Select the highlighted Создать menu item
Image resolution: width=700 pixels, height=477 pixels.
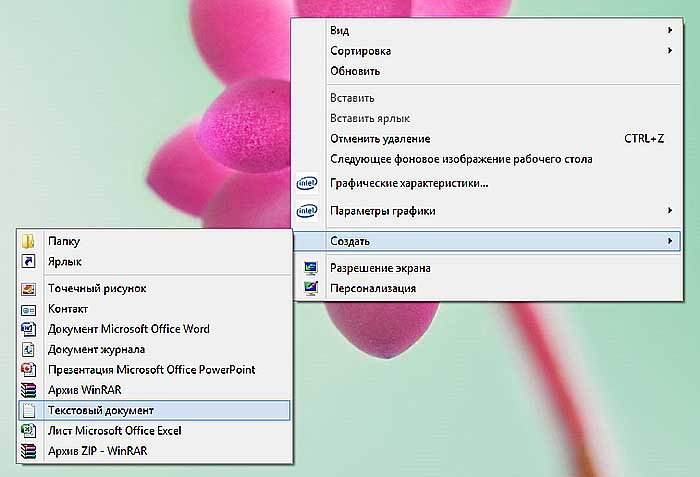tap(488, 241)
